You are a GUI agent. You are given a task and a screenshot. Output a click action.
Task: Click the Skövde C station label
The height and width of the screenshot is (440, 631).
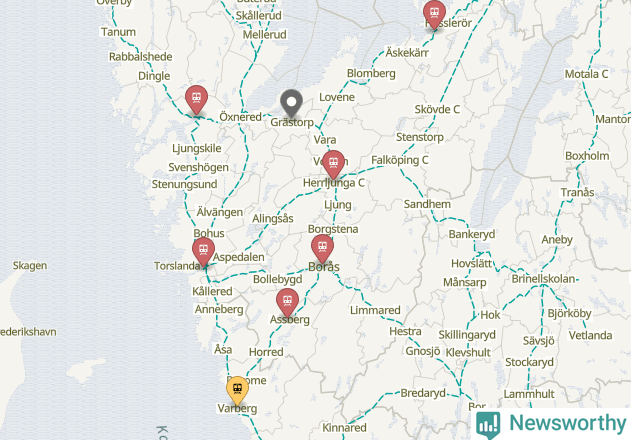437,109
